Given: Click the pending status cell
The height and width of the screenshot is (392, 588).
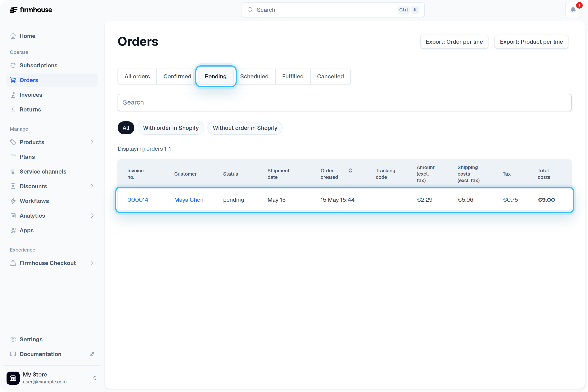Looking at the screenshot, I should pyautogui.click(x=234, y=200).
